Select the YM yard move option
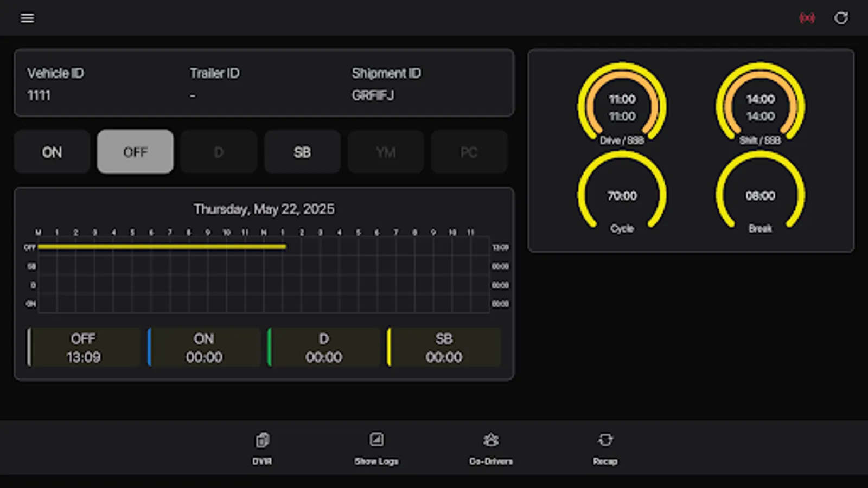Viewport: 868px width, 488px height. [x=385, y=152]
